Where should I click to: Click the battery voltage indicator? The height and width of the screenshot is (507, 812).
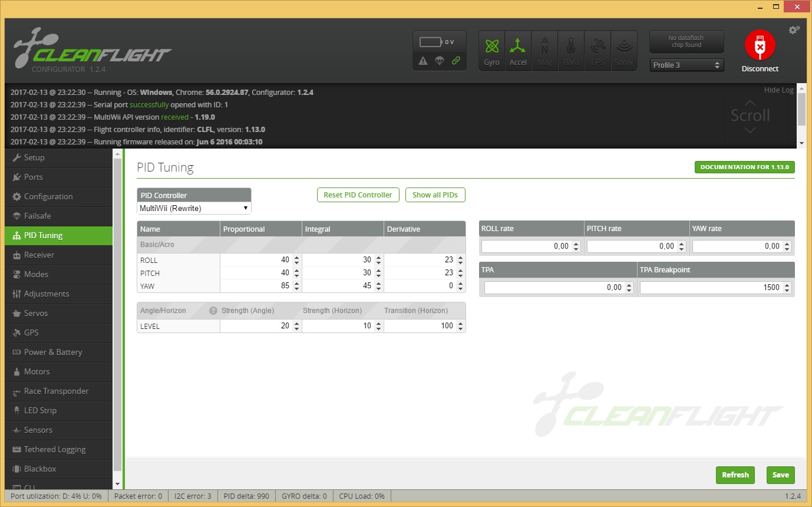pos(438,42)
